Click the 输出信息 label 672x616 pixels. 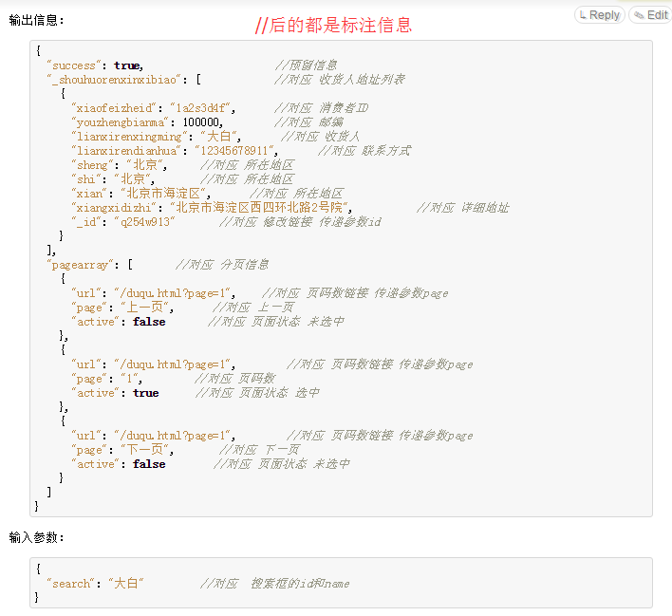click(x=37, y=20)
